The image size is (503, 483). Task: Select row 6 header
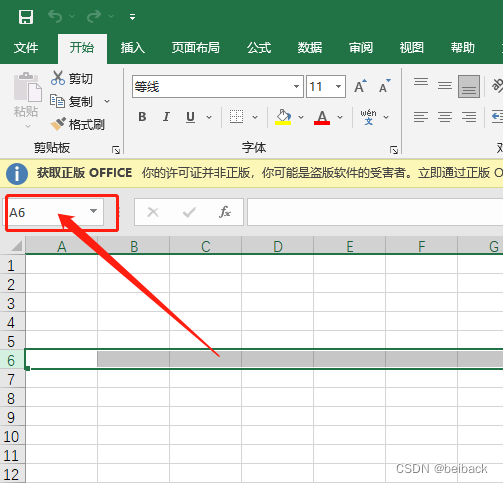tap(12, 360)
